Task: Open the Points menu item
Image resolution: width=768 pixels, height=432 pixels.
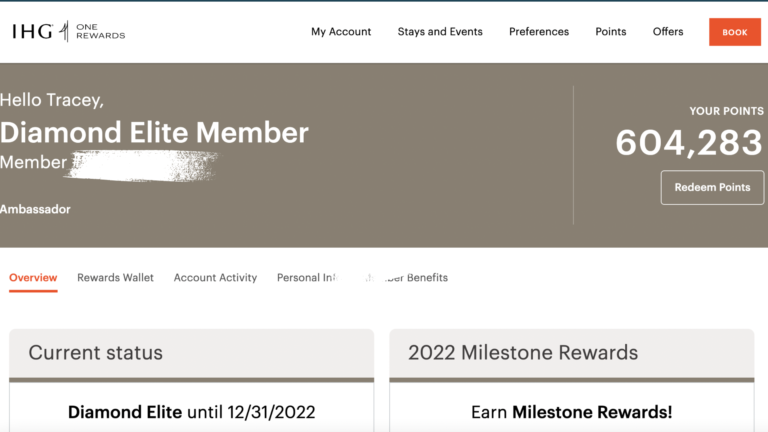Action: (611, 32)
